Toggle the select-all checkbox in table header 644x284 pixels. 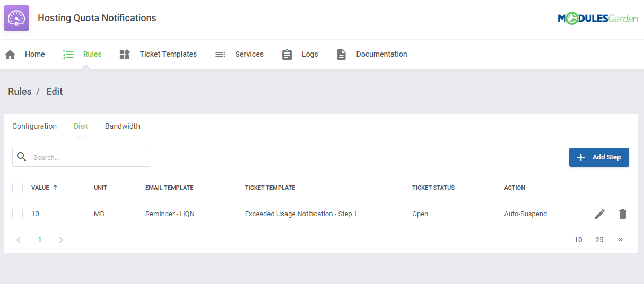point(18,188)
